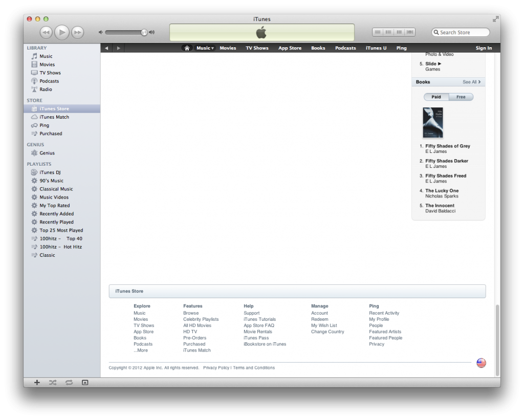Enter full screen mode icon
524x420 pixels.
point(495,19)
